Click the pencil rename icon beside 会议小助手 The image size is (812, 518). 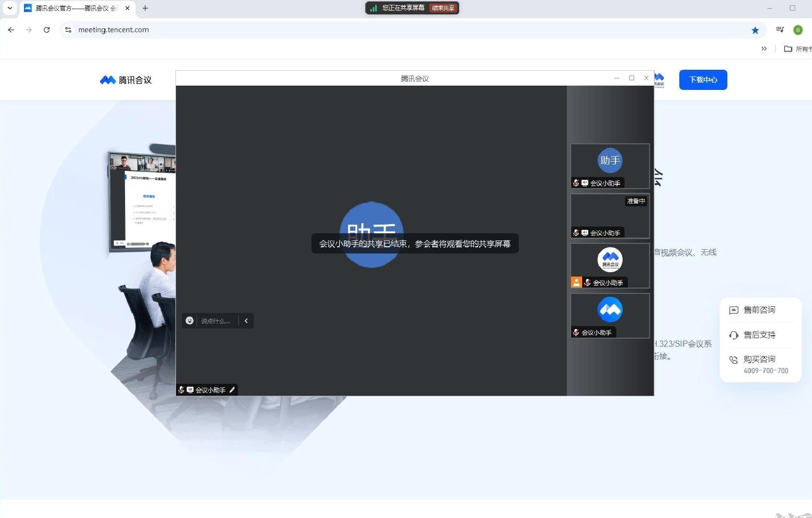click(x=232, y=390)
